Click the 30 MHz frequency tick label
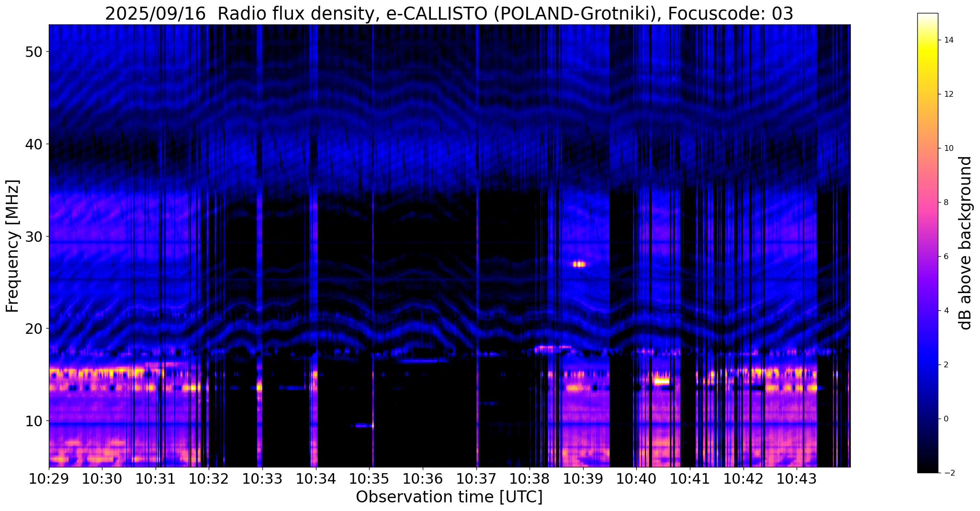This screenshot has height=511, width=980. (33, 237)
